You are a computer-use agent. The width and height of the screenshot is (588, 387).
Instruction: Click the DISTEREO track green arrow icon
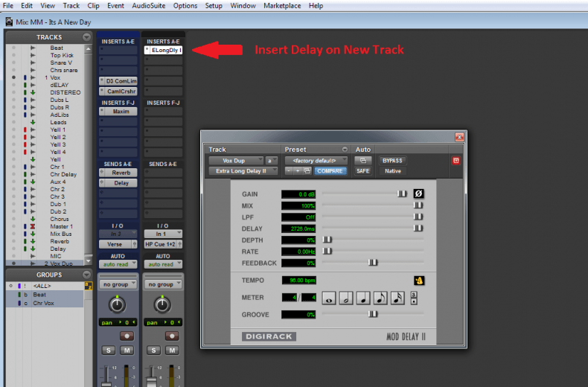click(33, 92)
